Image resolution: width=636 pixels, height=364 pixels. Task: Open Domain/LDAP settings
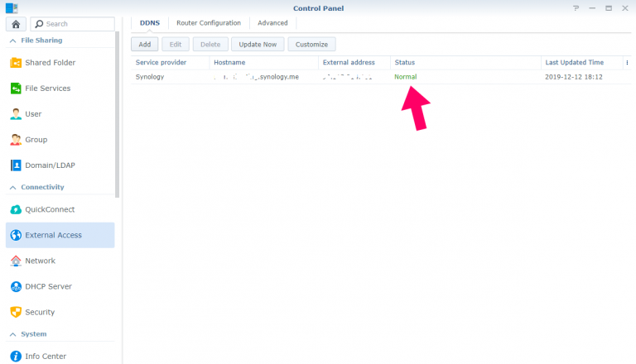pyautogui.click(x=50, y=165)
